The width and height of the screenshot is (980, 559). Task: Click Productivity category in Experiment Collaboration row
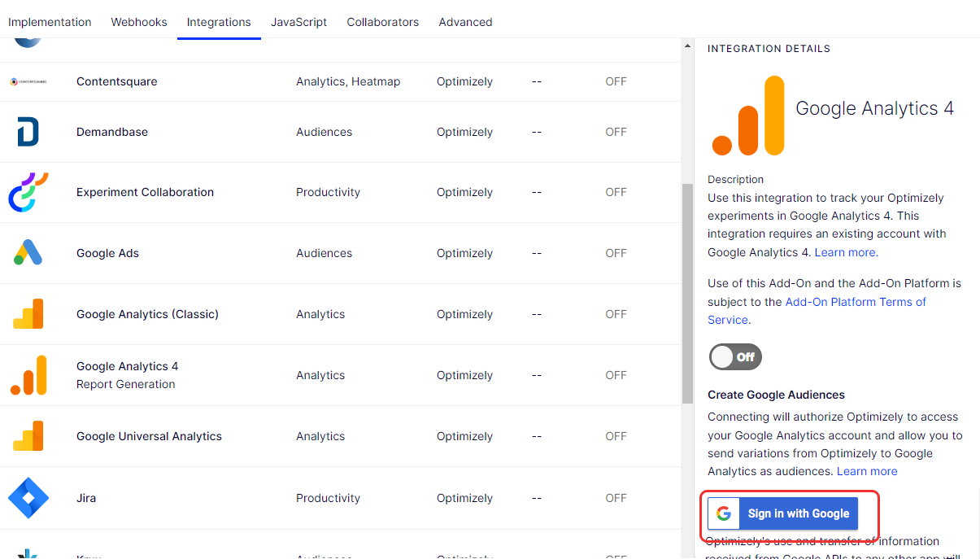(328, 192)
